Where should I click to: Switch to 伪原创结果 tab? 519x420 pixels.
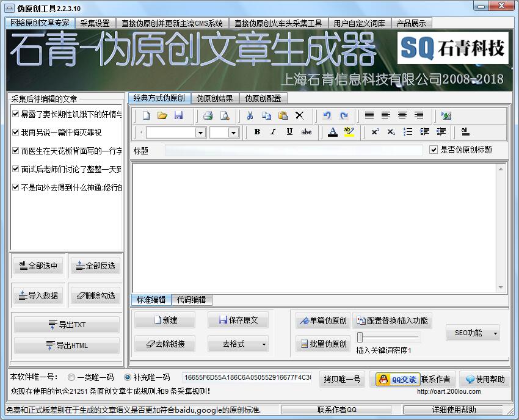tap(215, 98)
